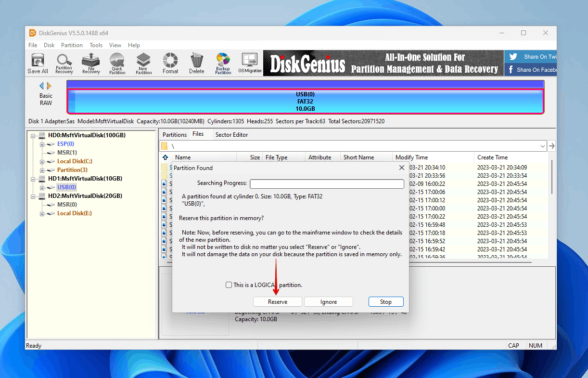Select MSR(0) under HD2 in the tree
Screen dimensions: 588x378
(x=67, y=205)
